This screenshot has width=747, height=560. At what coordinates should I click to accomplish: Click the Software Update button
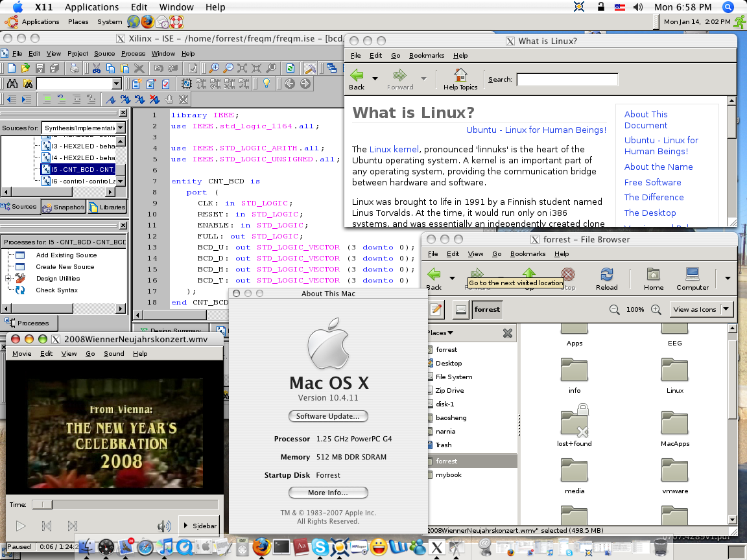tap(328, 416)
